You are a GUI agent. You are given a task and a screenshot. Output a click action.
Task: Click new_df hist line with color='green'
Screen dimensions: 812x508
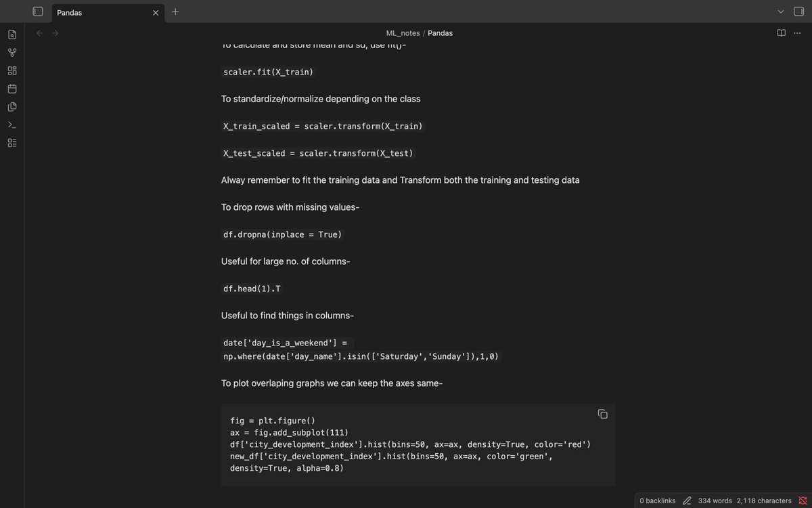[x=392, y=457]
